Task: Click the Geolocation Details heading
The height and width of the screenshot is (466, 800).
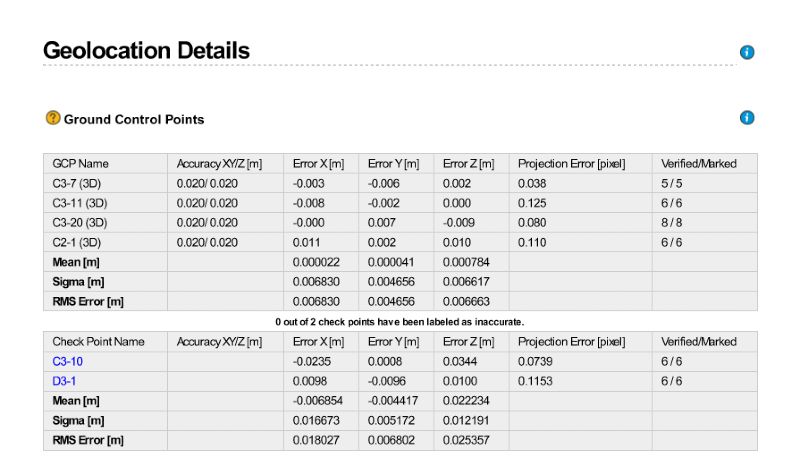Action: 146,50
